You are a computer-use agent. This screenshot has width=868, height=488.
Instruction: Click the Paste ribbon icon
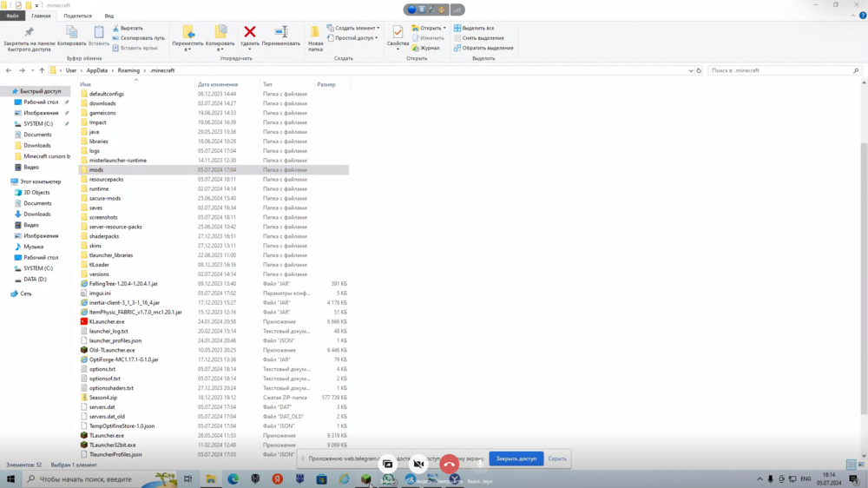(x=99, y=36)
